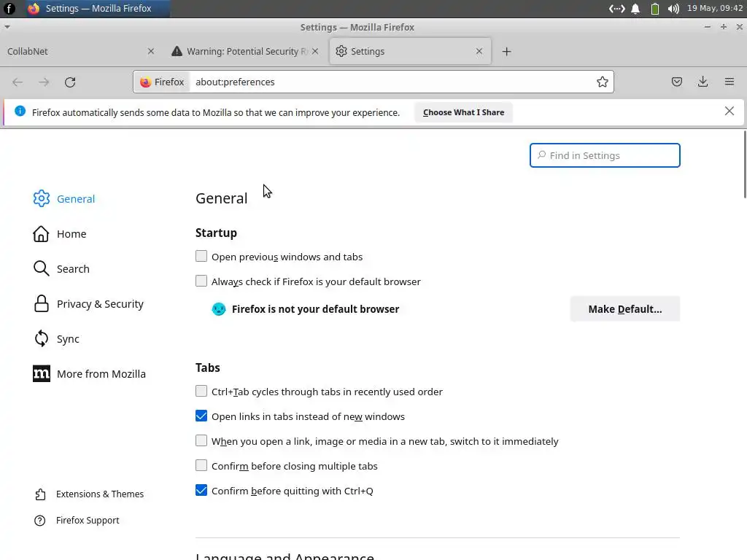Enable Ctrl+Tab cycles through tabs checkbox
The width and height of the screenshot is (747, 560).
point(201,391)
